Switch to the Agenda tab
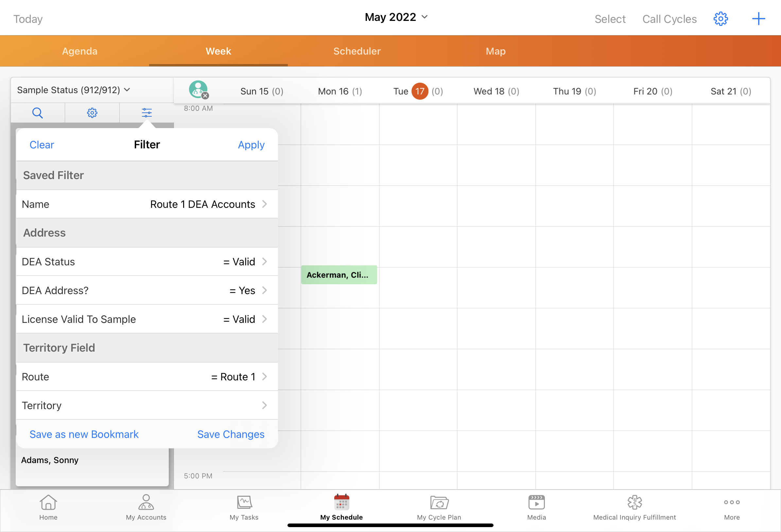 tap(80, 51)
